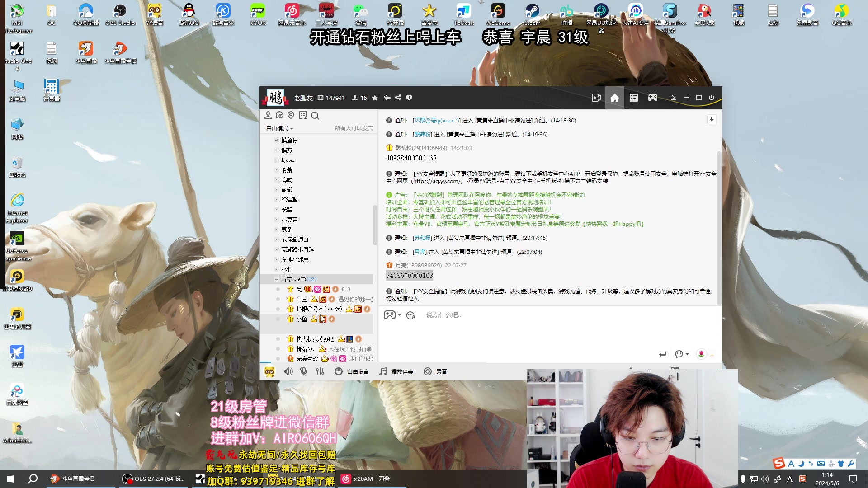Open the game controller tab in YY header
The height and width of the screenshot is (488, 868).
(652, 98)
